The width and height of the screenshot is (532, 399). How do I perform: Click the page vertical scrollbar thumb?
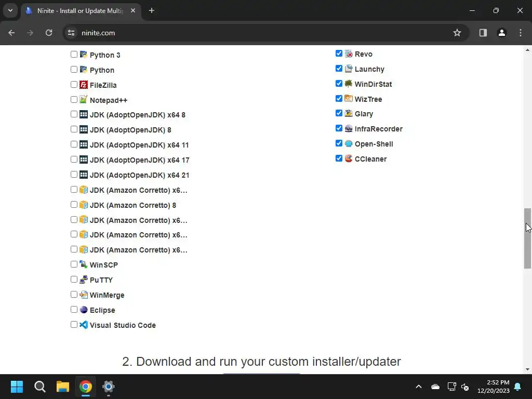[x=528, y=238]
